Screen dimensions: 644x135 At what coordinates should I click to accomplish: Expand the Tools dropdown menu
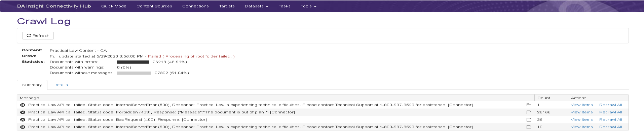click(308, 6)
